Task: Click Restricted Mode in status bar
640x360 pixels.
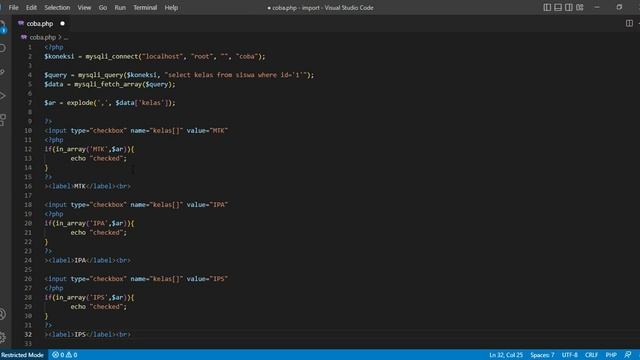Action: (22, 355)
